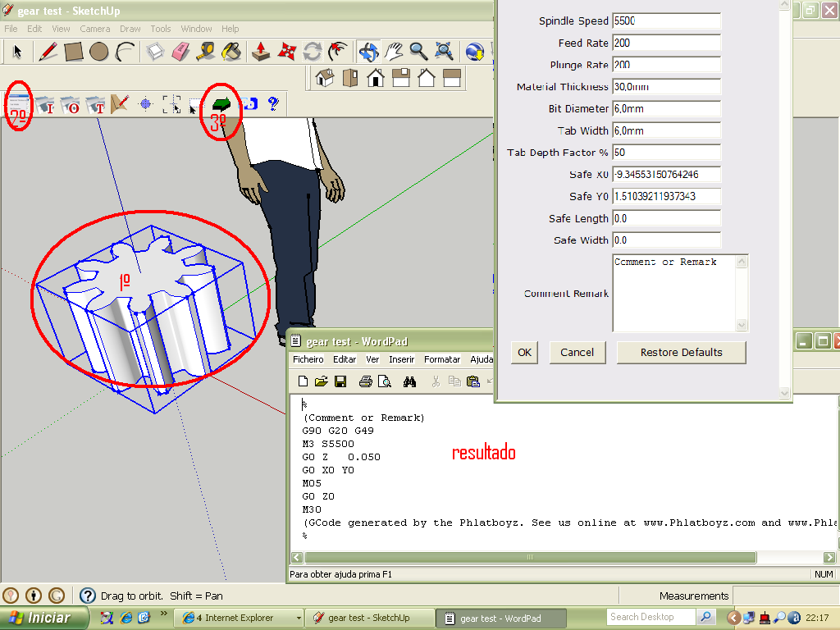The height and width of the screenshot is (630, 840).
Task: Pick the Select arrow tool in SketchUp
Action: coord(17,52)
